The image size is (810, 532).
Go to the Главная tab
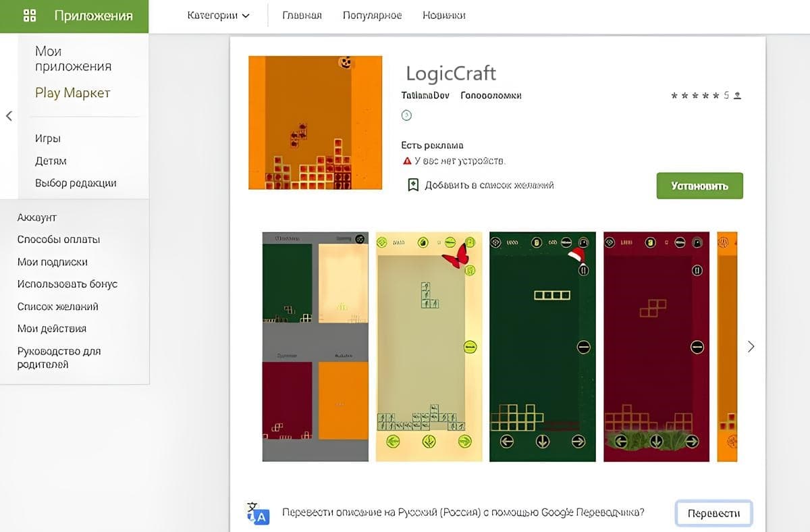click(302, 16)
